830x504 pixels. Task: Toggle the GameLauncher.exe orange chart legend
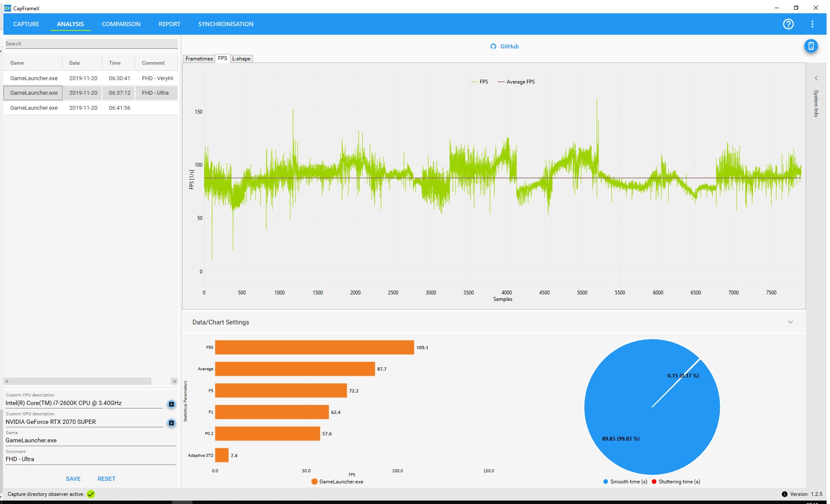(x=337, y=482)
